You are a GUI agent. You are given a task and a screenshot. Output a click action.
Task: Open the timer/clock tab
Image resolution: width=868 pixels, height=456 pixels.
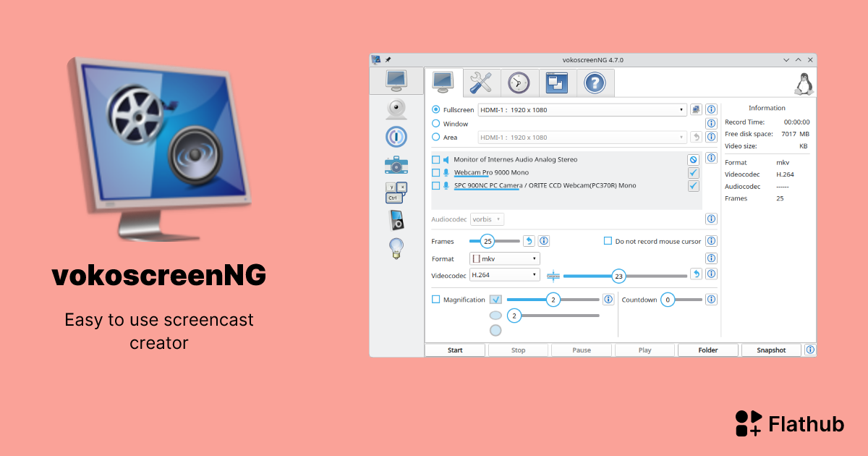(519, 83)
